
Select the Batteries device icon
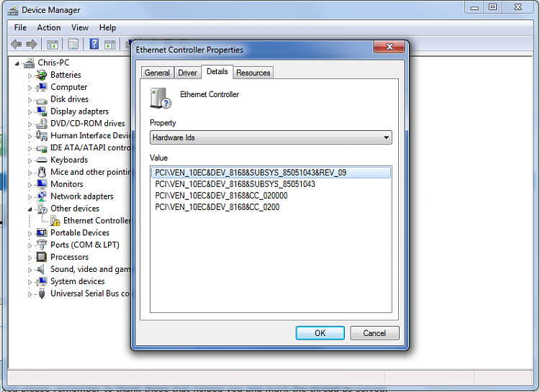tap(42, 75)
